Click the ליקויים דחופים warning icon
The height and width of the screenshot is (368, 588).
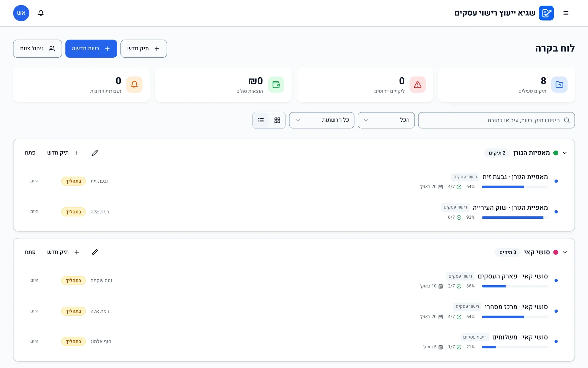tap(418, 84)
